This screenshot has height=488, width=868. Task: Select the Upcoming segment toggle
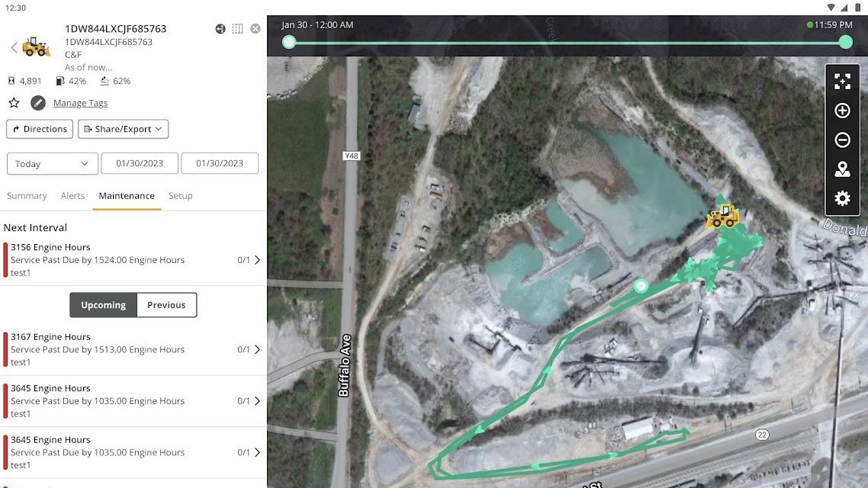point(104,305)
